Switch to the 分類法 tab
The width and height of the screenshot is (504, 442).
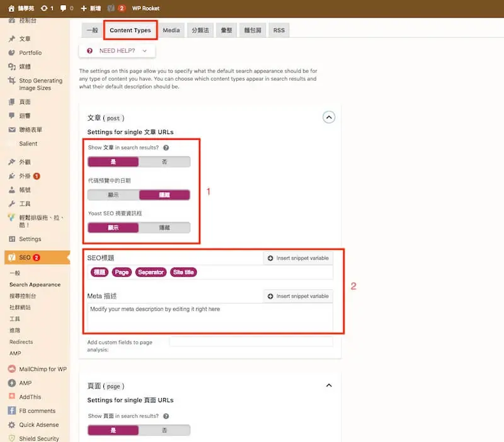point(200,30)
